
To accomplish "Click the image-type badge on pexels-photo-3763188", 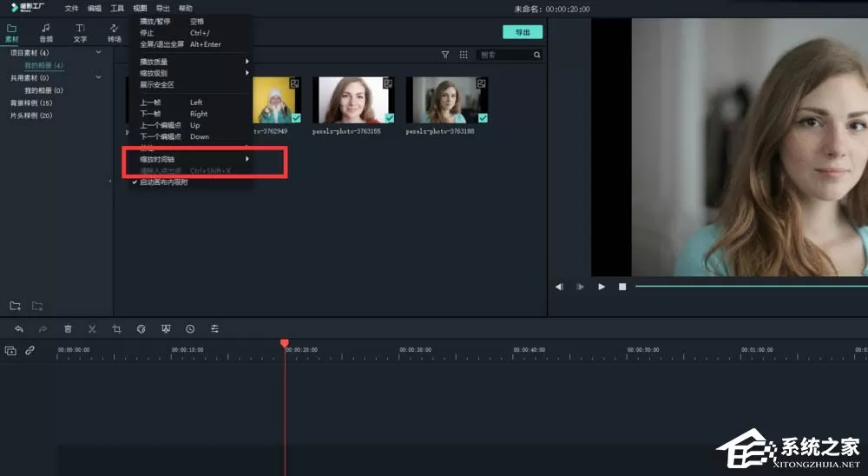I will pos(481,83).
